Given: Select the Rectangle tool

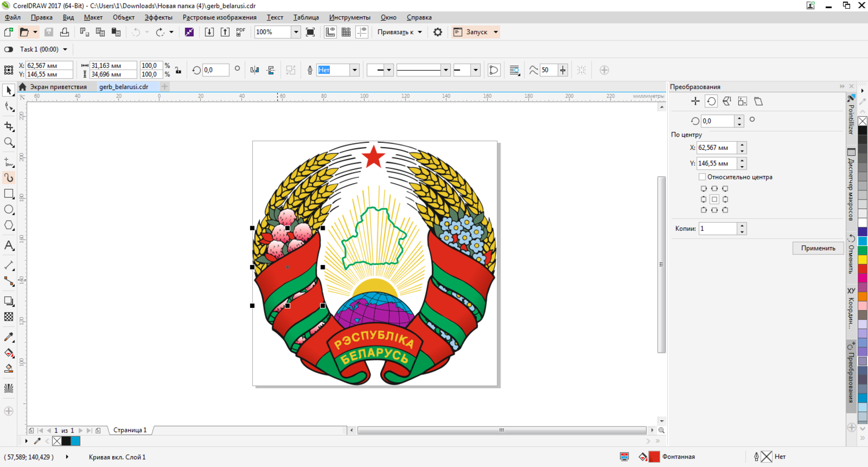Looking at the screenshot, I should coord(9,193).
